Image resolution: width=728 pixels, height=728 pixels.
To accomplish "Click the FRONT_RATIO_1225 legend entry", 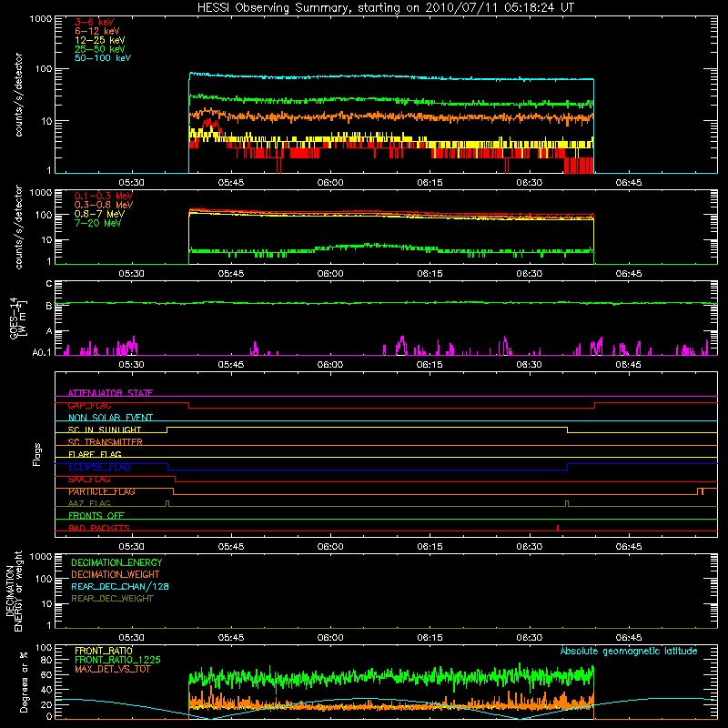I will click(x=117, y=660).
